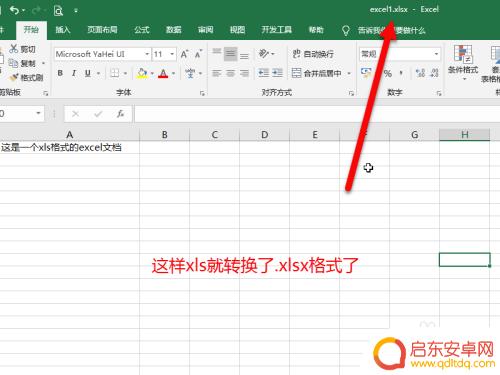Viewport: 500px width, 375px height.
Task: Click inside the formula bar
Action: [317, 114]
